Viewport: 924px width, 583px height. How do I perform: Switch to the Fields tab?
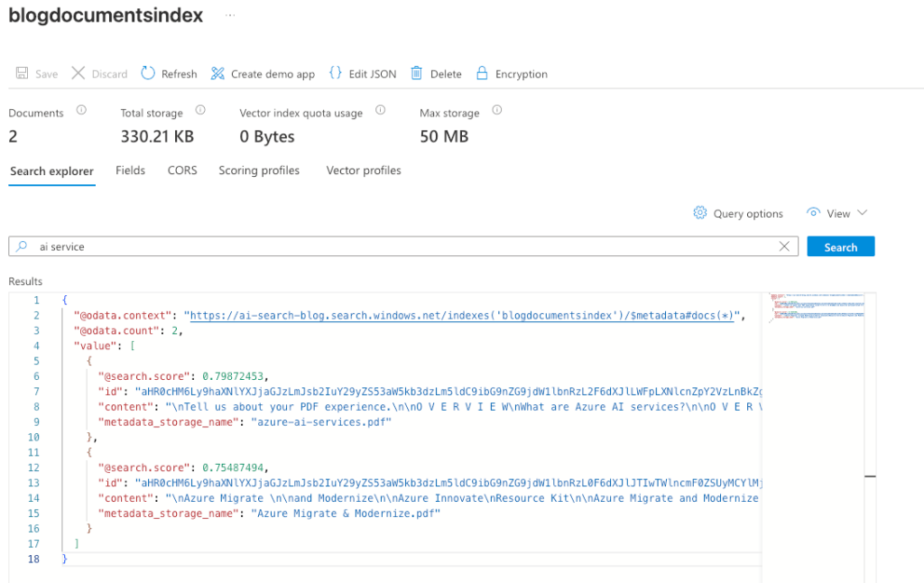pyautogui.click(x=130, y=171)
